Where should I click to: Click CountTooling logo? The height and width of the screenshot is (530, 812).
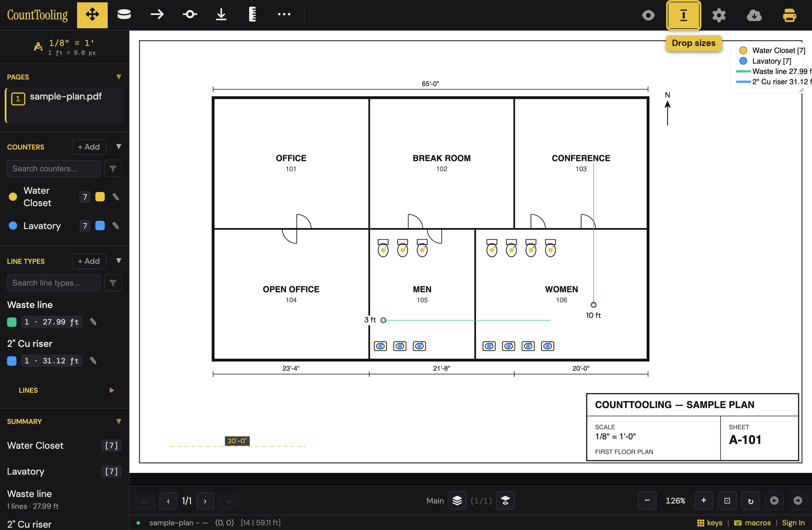tap(38, 15)
